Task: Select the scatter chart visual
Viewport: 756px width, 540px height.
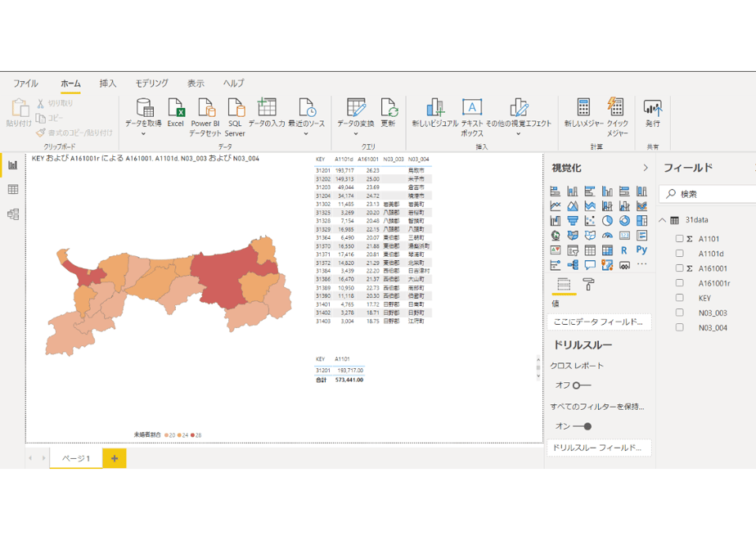Action: (590, 221)
